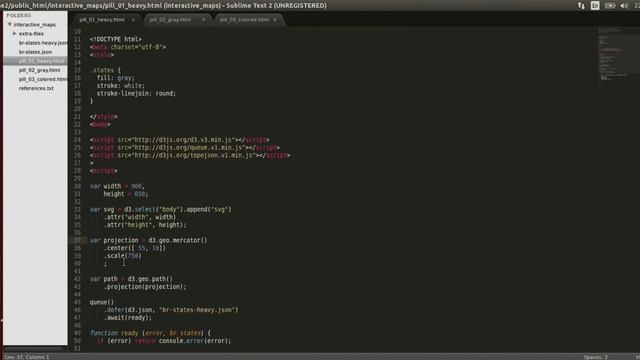
Task: Open br-states-heavy.json in the sidebar
Action: (43, 43)
